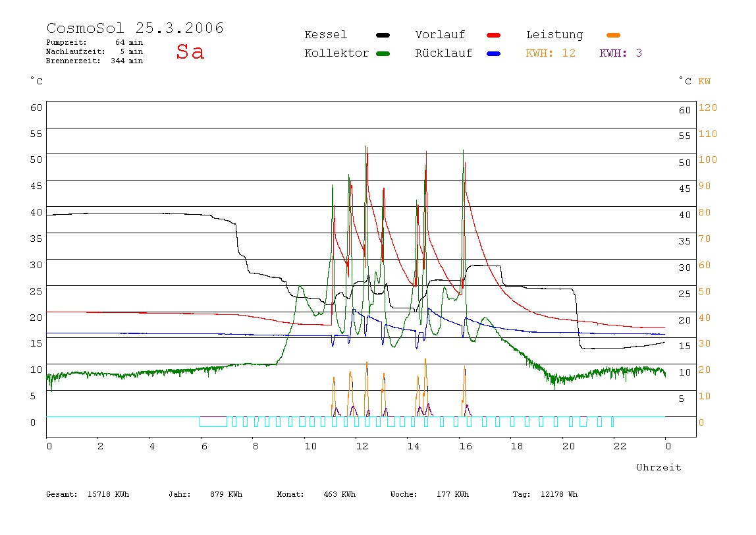Click the black Kessel legend swatch

tap(383, 35)
